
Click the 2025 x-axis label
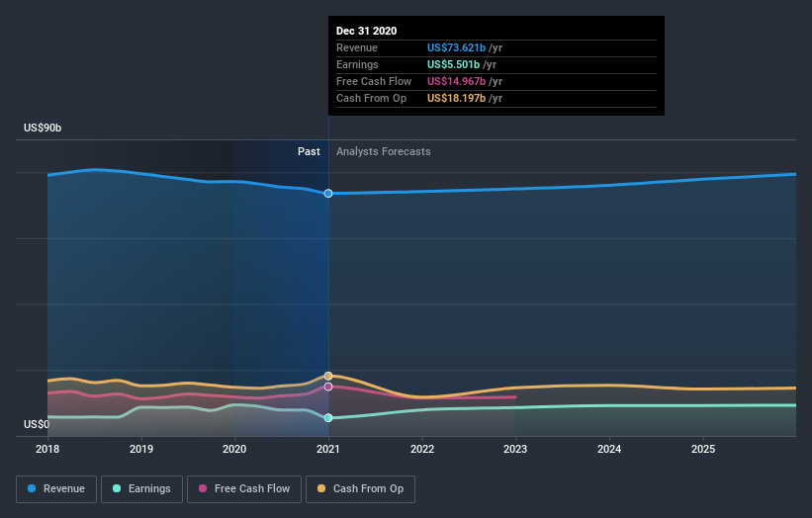click(x=703, y=449)
